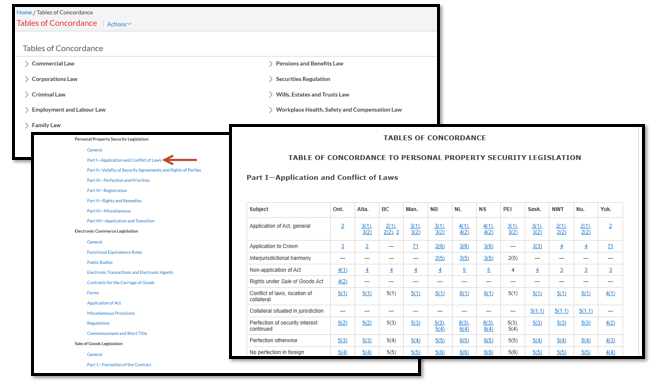Expand Workplace Health, Safety and Compensation Law chevron
The width and height of the screenshot is (663, 381).
pyautogui.click(x=271, y=110)
